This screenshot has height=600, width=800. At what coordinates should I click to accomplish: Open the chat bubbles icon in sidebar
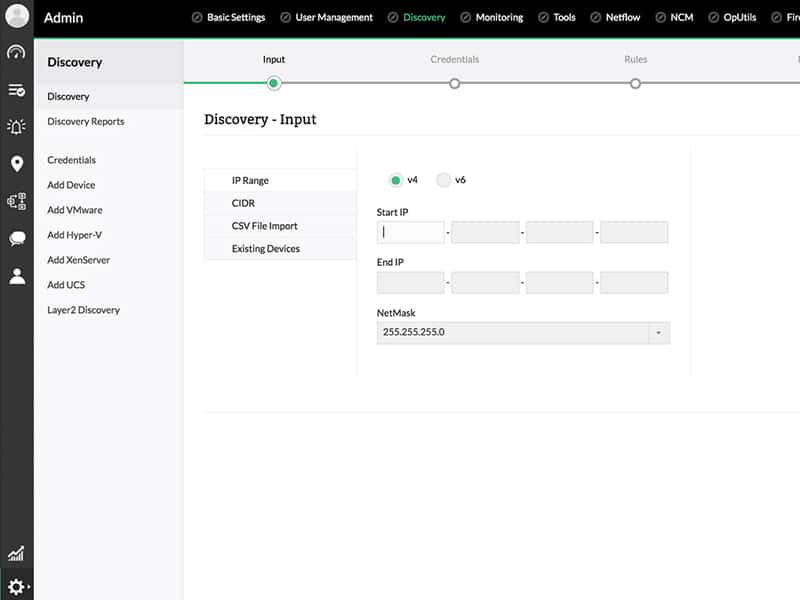16,238
